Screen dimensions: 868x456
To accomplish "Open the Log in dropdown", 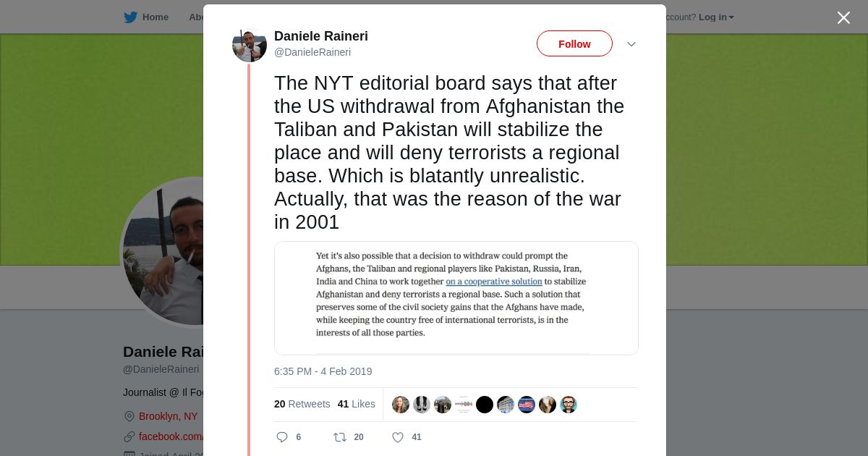I will 716,17.
